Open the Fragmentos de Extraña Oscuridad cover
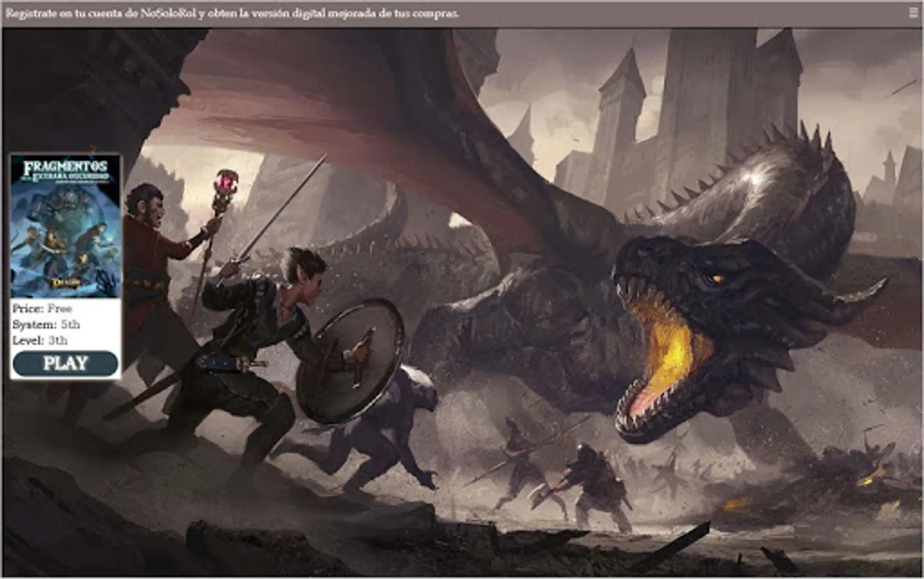 [65, 226]
